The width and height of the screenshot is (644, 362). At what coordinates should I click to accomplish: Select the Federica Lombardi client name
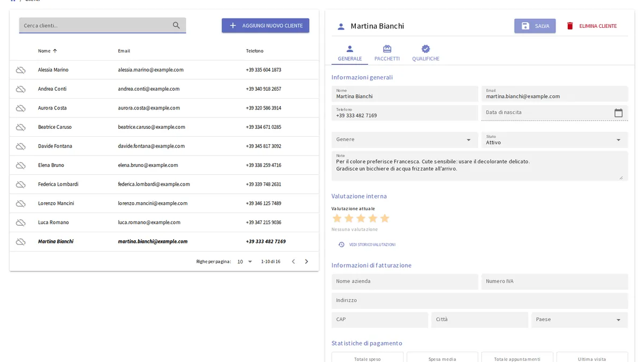coord(58,184)
